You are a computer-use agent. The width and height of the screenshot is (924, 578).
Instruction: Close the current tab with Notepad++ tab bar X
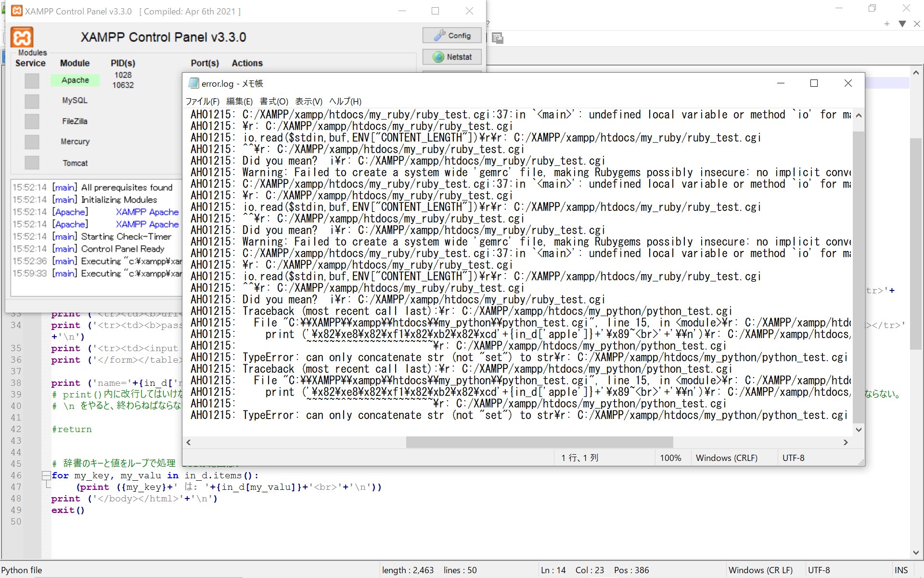917,24
